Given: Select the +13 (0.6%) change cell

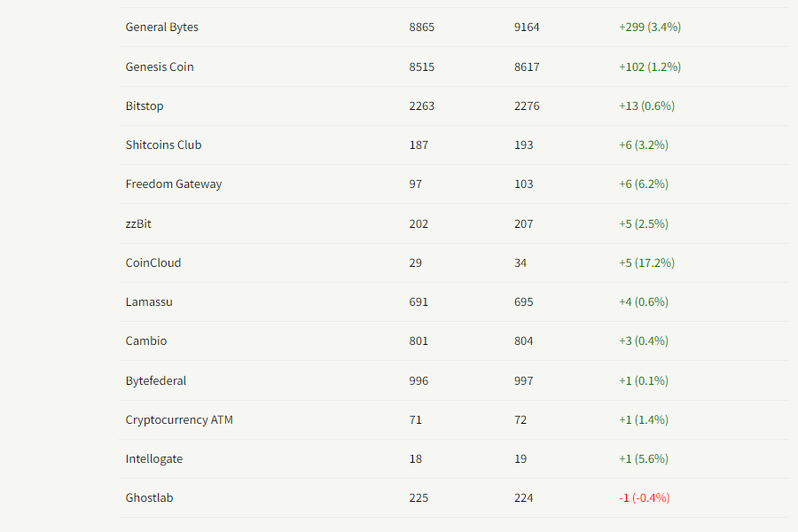Looking at the screenshot, I should pos(647,106).
